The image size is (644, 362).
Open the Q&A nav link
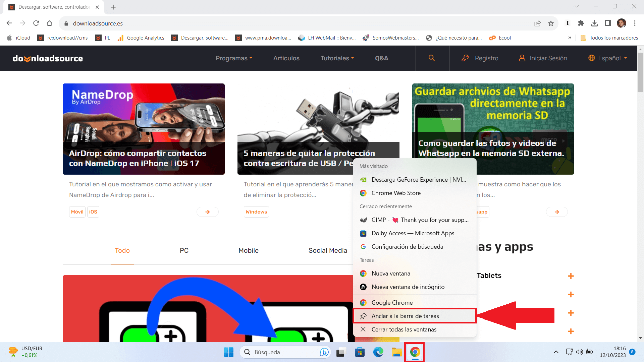[381, 58]
